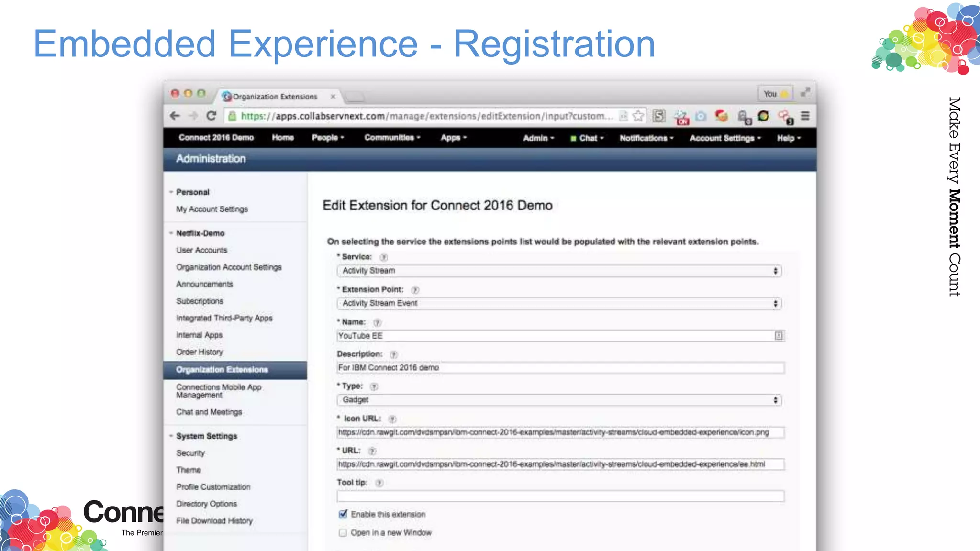This screenshot has width=980, height=551.
Task: Toggle Enable this extension checkbox
Action: coord(343,514)
